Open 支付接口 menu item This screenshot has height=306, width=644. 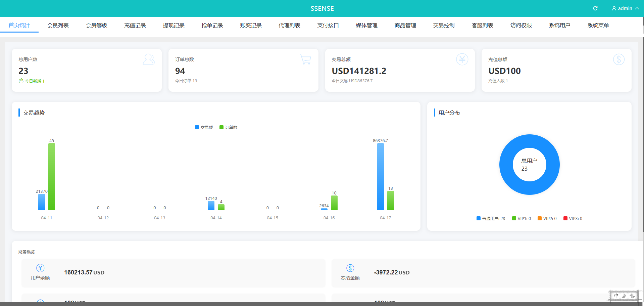click(x=328, y=25)
